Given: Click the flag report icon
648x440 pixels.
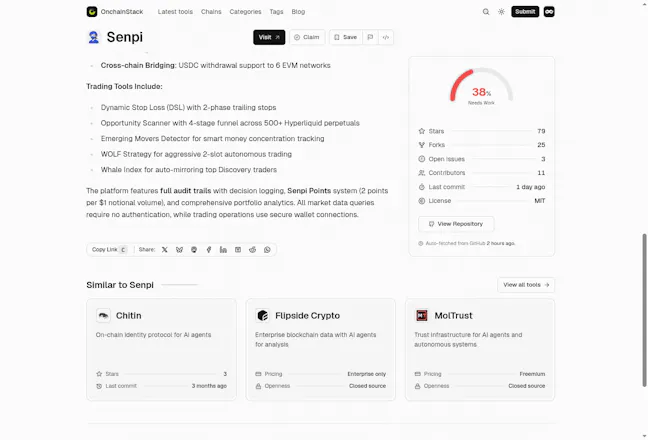Looking at the screenshot, I should (370, 37).
